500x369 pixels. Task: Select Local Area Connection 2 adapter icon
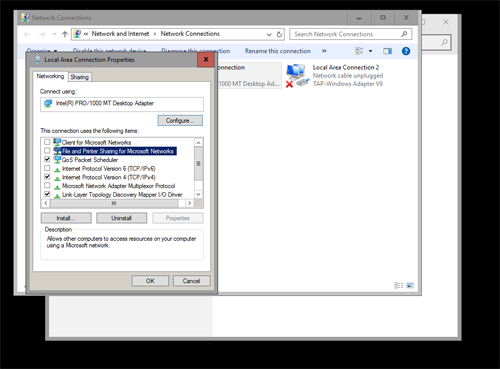coord(296,76)
